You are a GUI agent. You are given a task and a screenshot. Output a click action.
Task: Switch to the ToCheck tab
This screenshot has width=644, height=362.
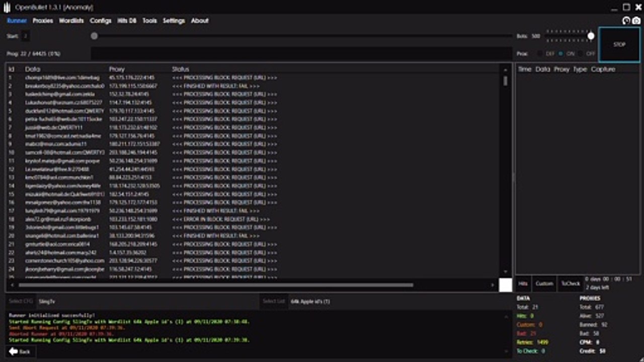point(571,284)
